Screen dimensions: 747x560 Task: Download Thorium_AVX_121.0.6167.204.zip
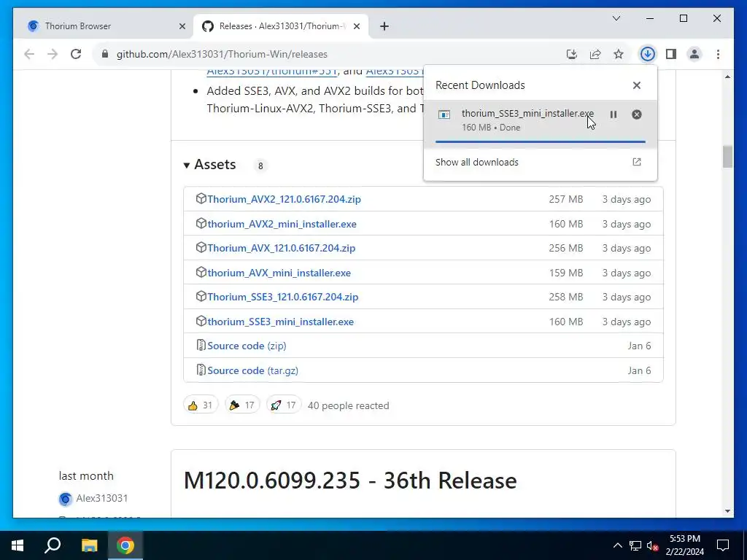pos(281,248)
